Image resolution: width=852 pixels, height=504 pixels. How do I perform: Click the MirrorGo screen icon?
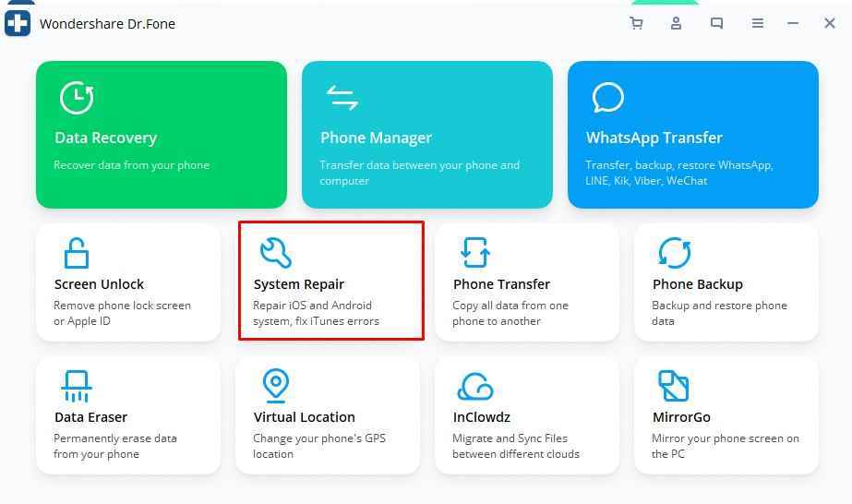674,386
